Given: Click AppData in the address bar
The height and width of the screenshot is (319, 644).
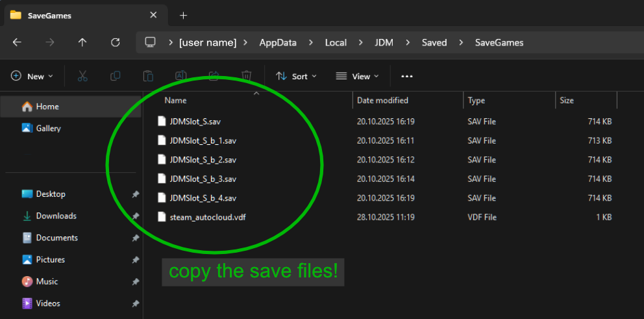Looking at the screenshot, I should coord(277,42).
